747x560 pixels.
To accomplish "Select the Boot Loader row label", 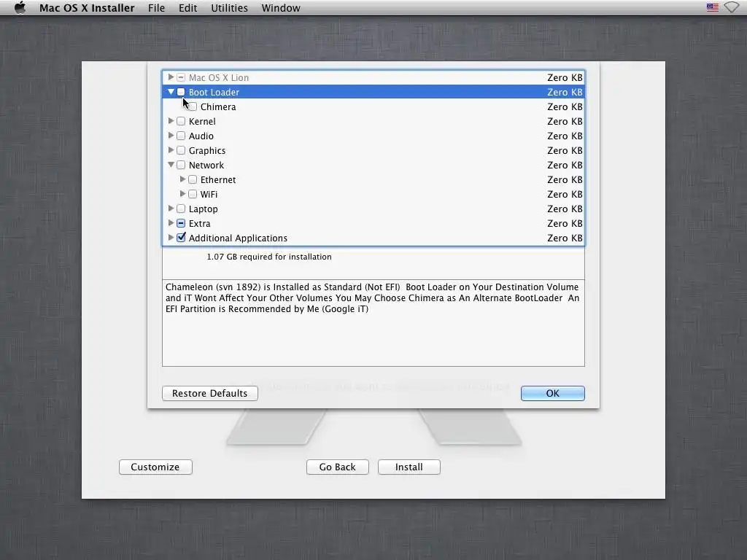I will (x=214, y=93).
